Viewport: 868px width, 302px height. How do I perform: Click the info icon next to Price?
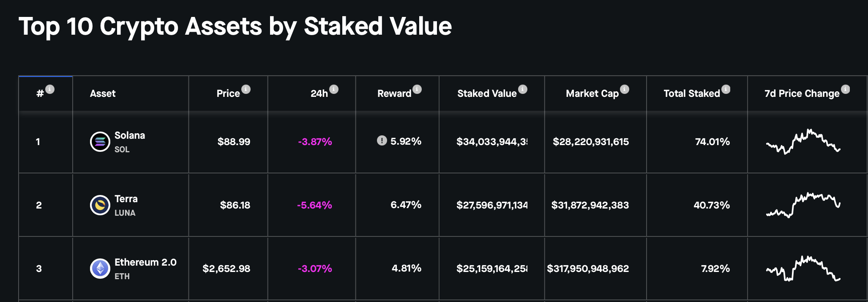[x=246, y=89]
